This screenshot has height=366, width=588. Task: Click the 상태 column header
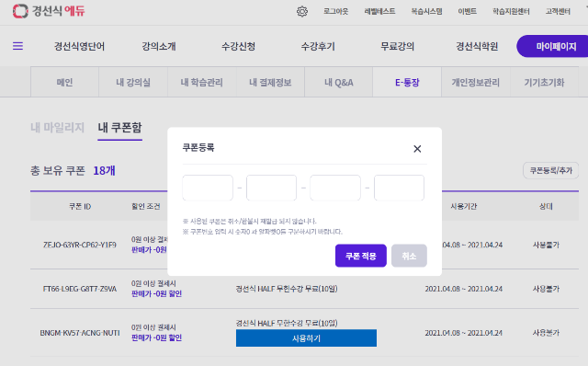(x=546, y=207)
